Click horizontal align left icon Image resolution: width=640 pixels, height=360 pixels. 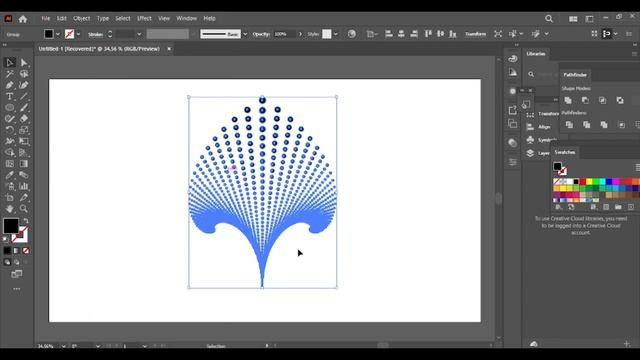click(389, 34)
